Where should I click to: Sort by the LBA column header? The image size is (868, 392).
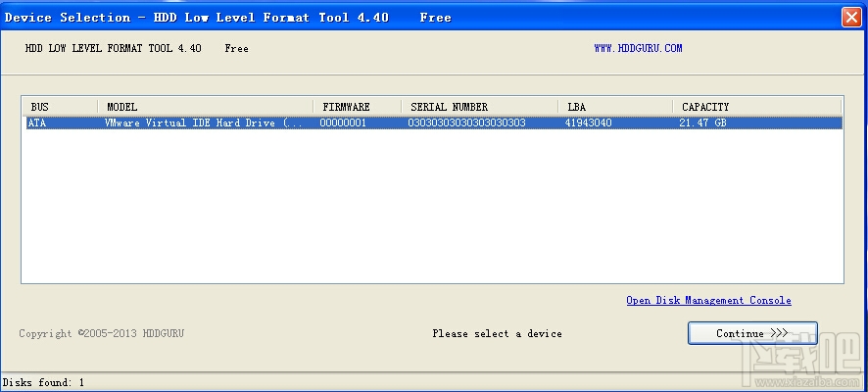pyautogui.click(x=615, y=106)
